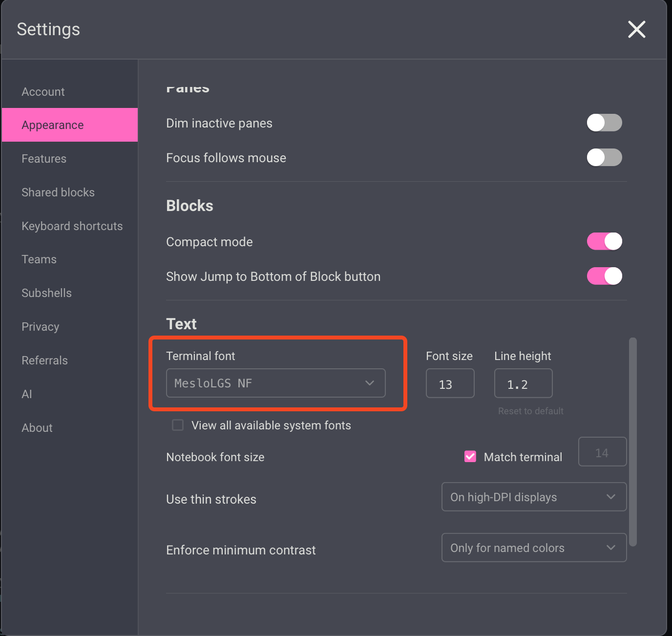672x636 pixels.
Task: Enable Focus follows mouse switch
Action: point(604,158)
